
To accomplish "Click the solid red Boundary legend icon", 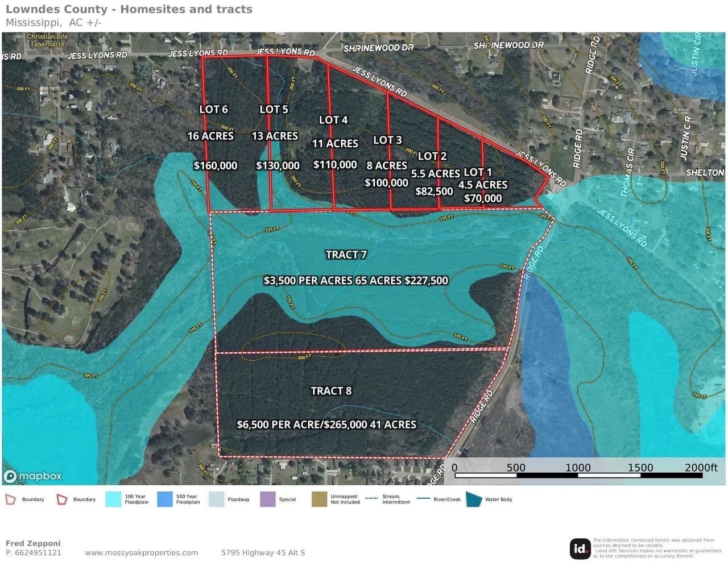I will 61,499.
